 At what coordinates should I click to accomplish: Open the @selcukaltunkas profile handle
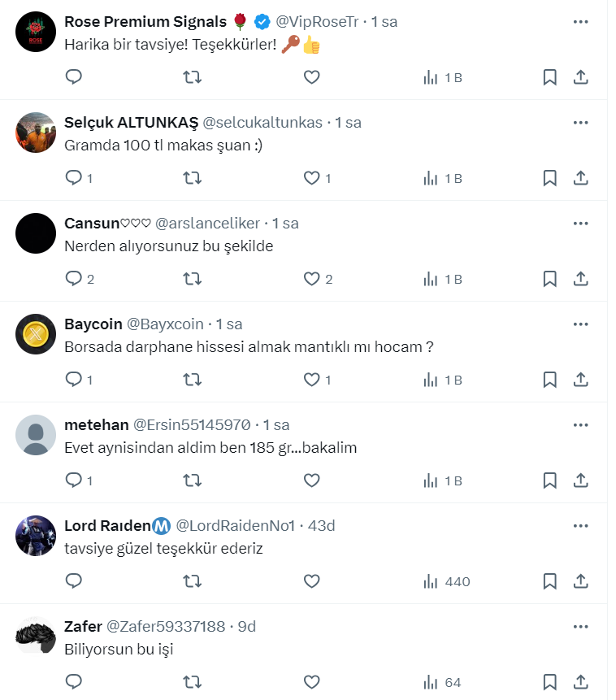point(262,123)
